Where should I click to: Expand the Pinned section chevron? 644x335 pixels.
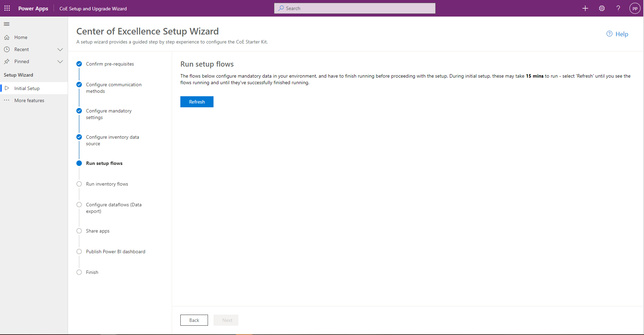[60, 61]
